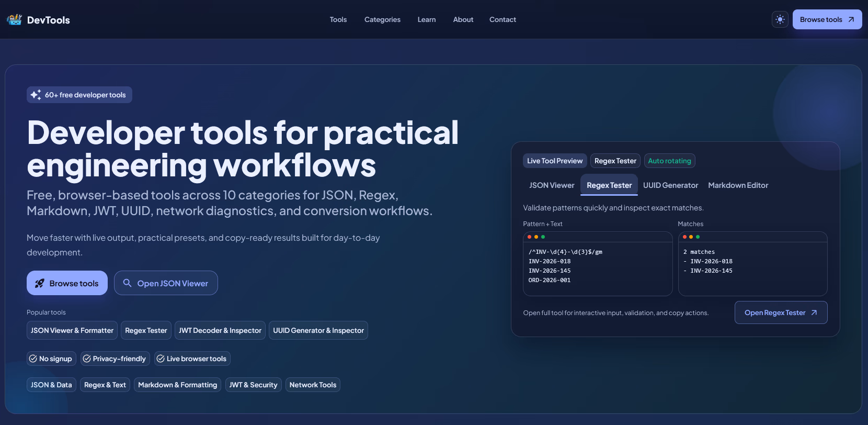
Task: Click the header Browse tools button
Action: [827, 20]
